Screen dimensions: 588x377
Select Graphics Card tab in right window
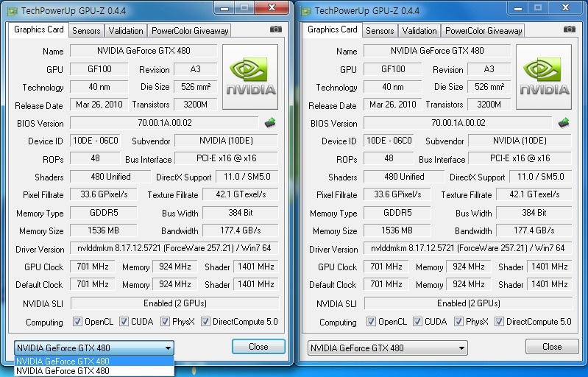[332, 29]
